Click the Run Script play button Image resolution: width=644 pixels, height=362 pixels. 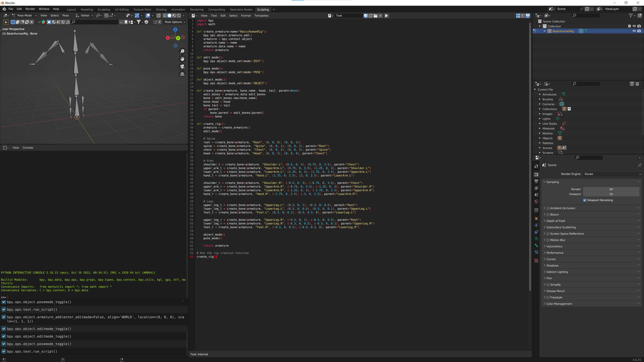386,15
